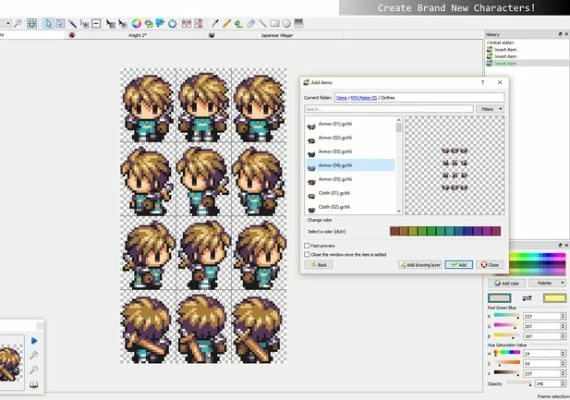
Task: Switch to the Knight 2* tab
Action: tap(137, 35)
